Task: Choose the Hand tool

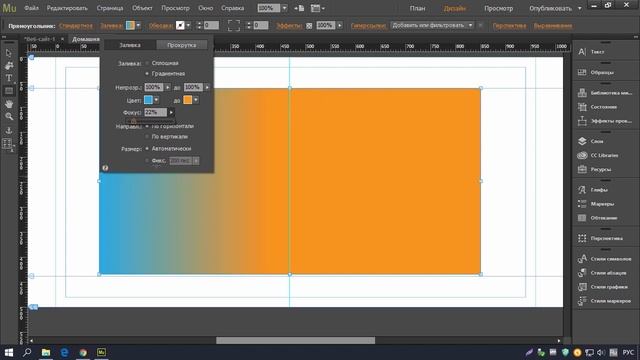Action: coord(9,104)
